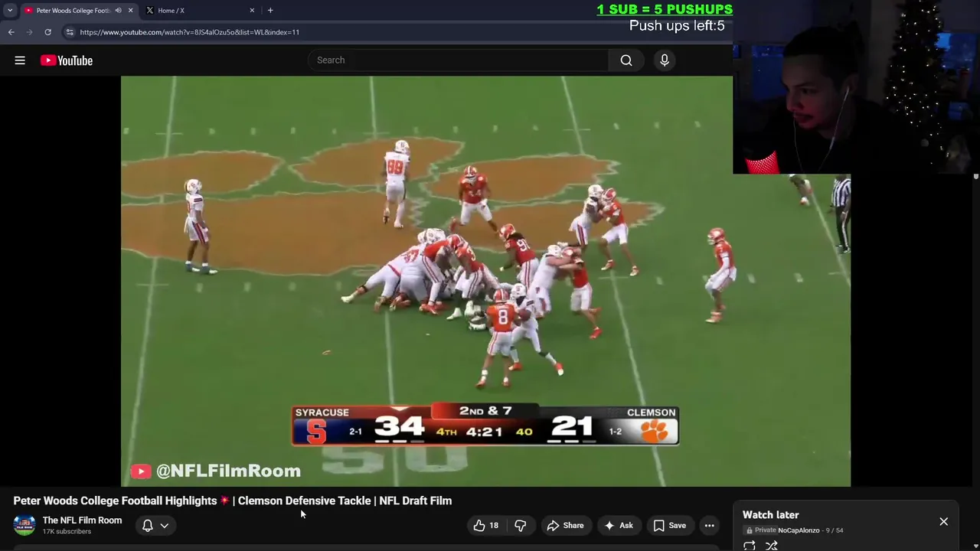Switch to the Peter Woods College Football tab
Screen dimensions: 980x551
(73, 11)
